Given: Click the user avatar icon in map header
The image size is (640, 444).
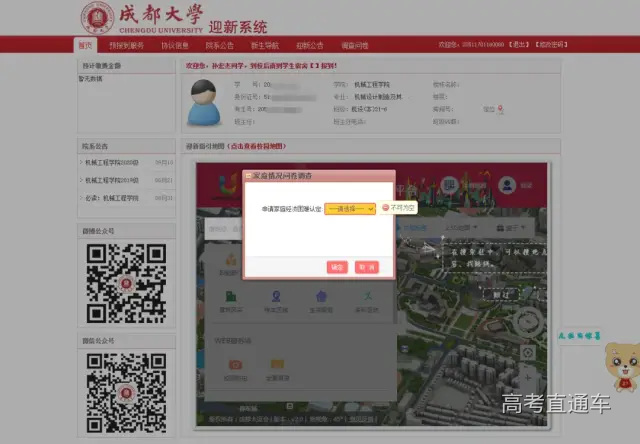Looking at the screenshot, I should coord(507,185).
